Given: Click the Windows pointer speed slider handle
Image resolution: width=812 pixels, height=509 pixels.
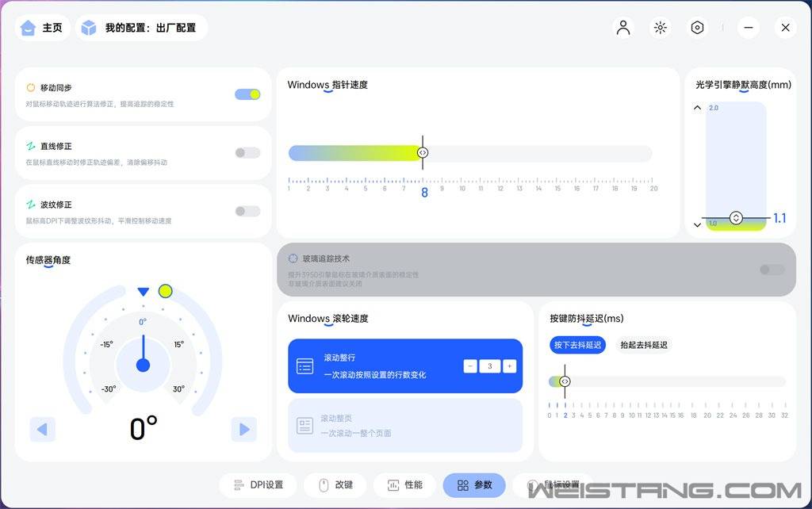Looking at the screenshot, I should 423,152.
